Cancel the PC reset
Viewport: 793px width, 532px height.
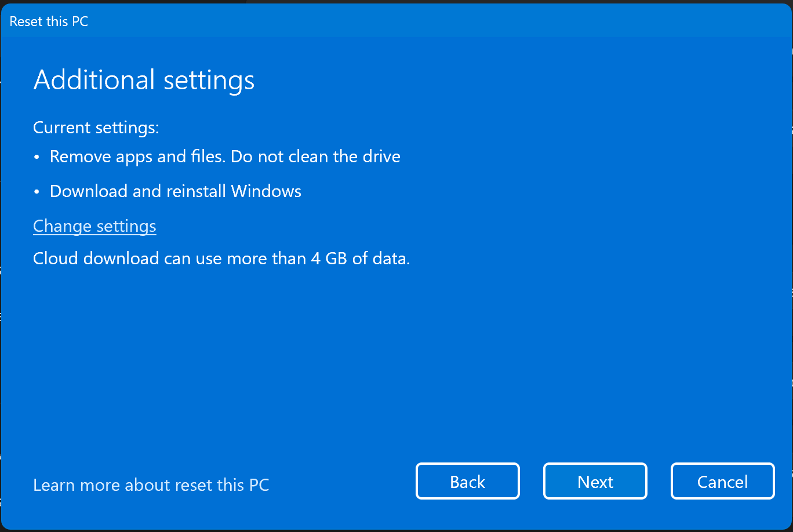(x=722, y=482)
